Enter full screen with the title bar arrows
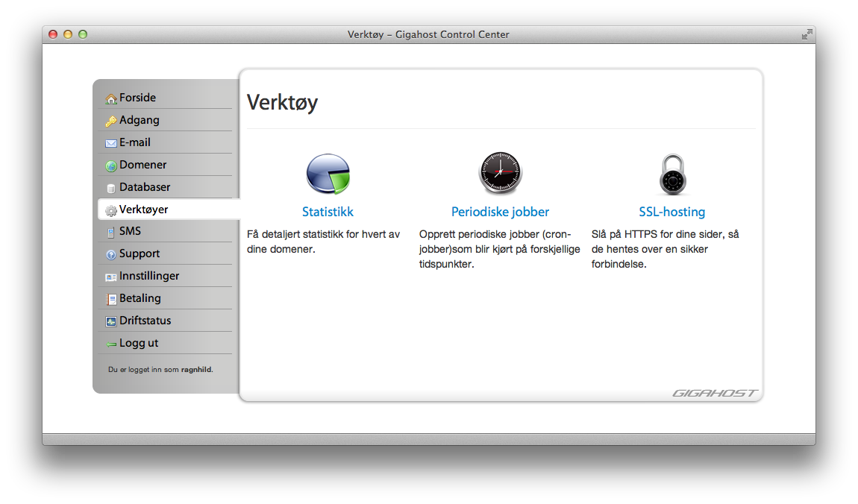The width and height of the screenshot is (858, 504). click(807, 34)
